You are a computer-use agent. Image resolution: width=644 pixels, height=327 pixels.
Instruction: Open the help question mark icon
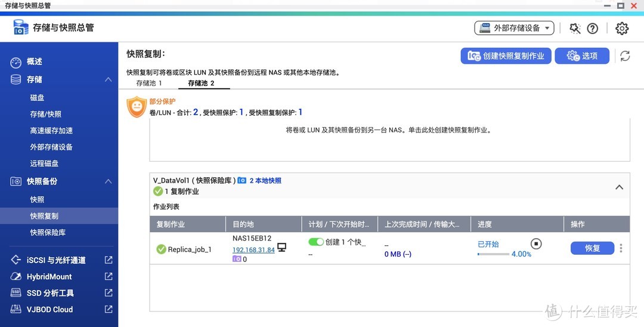click(x=592, y=29)
